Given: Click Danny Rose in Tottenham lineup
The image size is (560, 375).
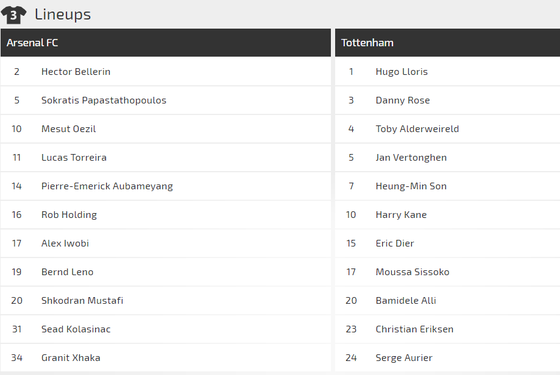Looking at the screenshot, I should [x=402, y=100].
